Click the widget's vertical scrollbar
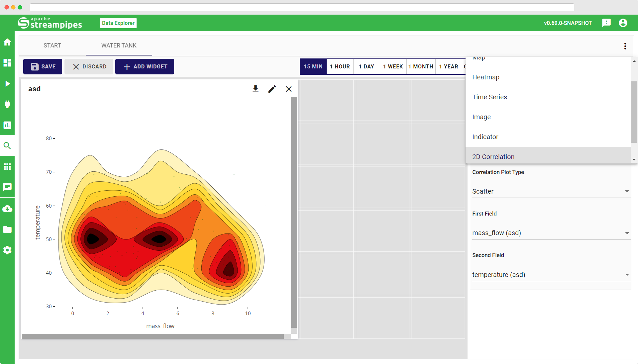 click(x=294, y=213)
